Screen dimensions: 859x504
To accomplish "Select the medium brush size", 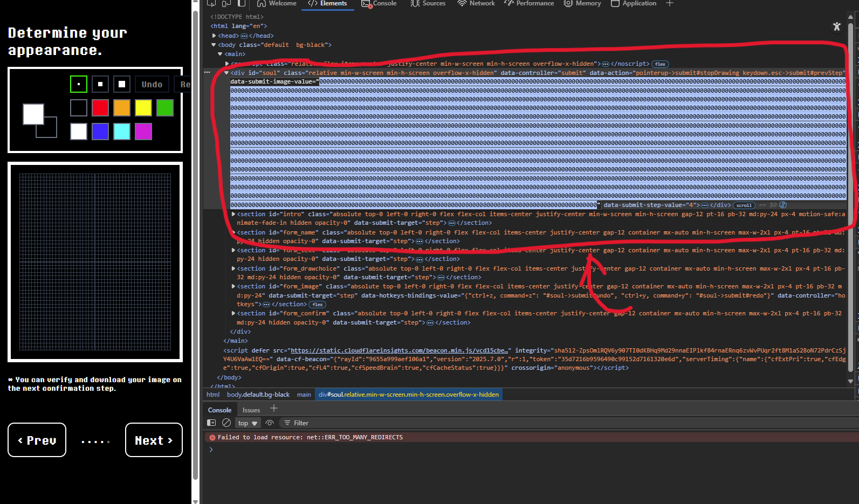I will 100,84.
